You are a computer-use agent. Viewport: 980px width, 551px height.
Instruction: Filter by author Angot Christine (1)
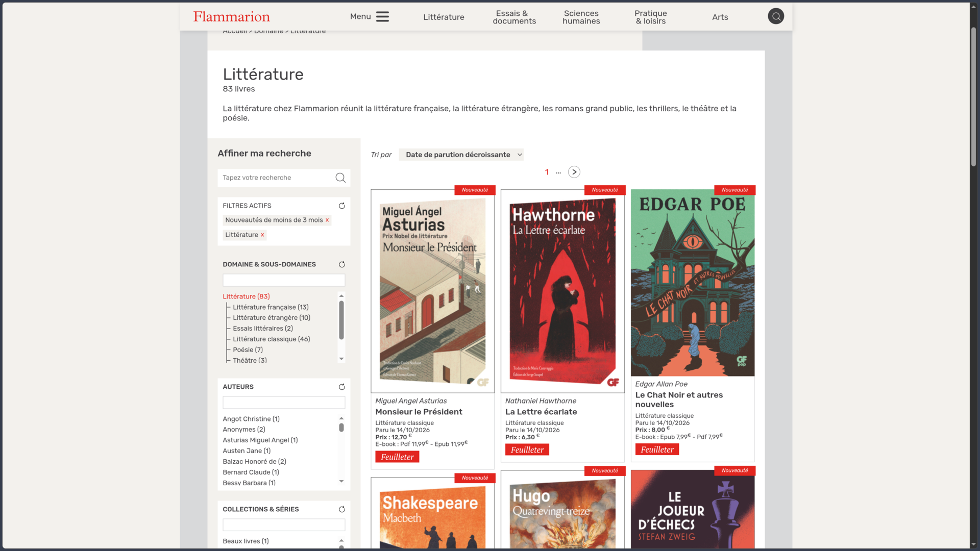click(x=251, y=419)
